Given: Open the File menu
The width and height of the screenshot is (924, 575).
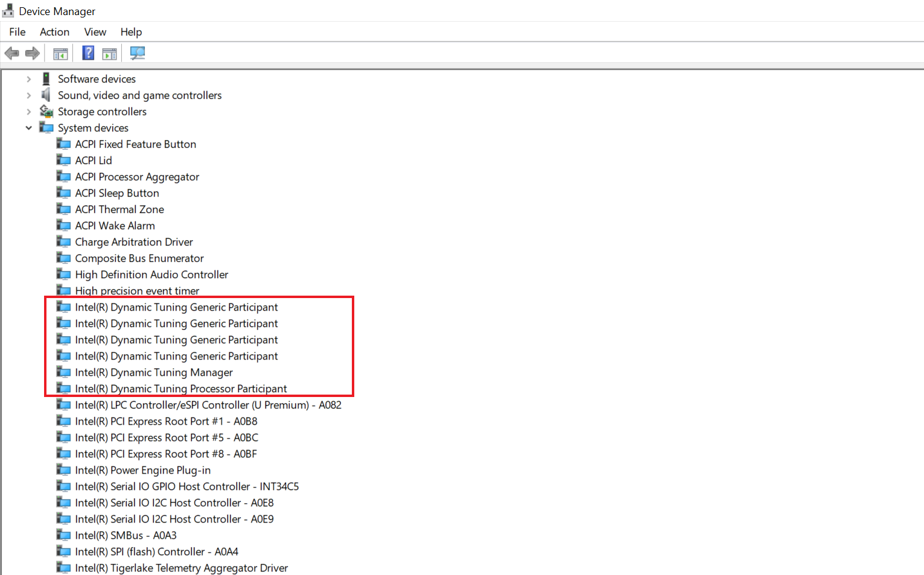Looking at the screenshot, I should [x=18, y=32].
